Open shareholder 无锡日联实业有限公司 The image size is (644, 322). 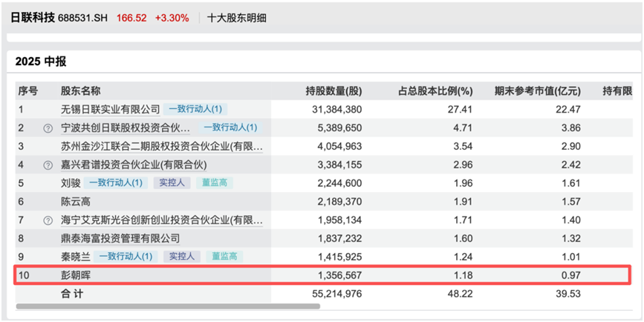pos(110,109)
